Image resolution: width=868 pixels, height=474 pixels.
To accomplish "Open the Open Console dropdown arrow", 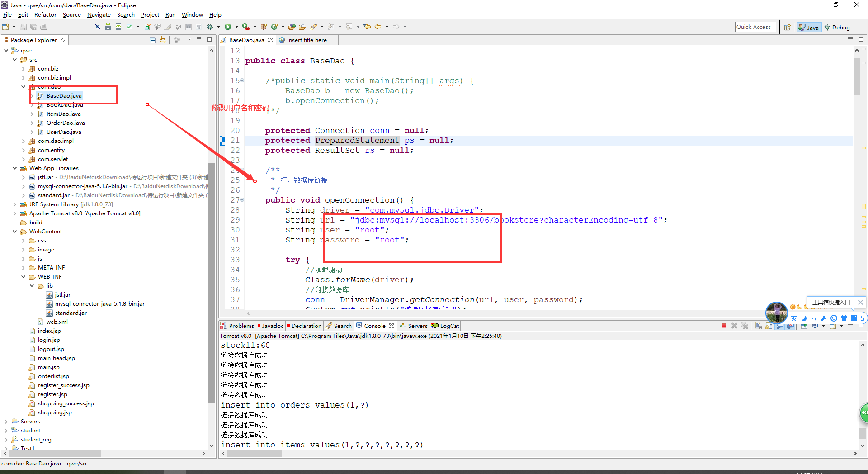I will 841,326.
